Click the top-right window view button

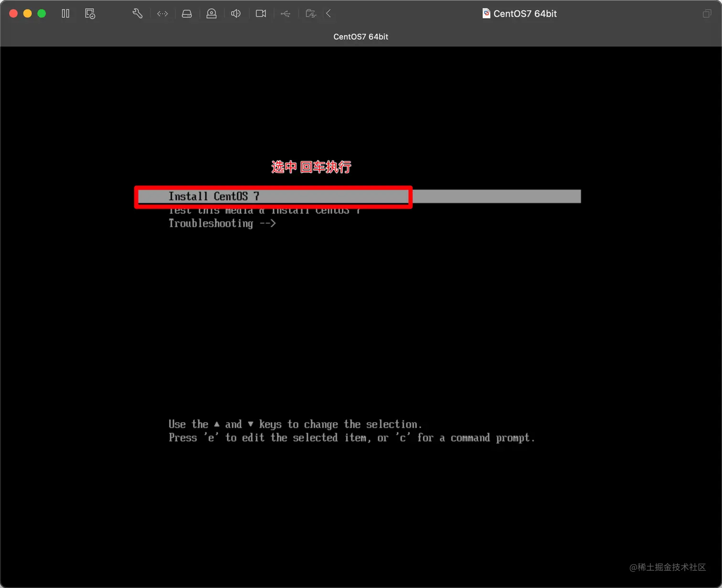pos(707,13)
